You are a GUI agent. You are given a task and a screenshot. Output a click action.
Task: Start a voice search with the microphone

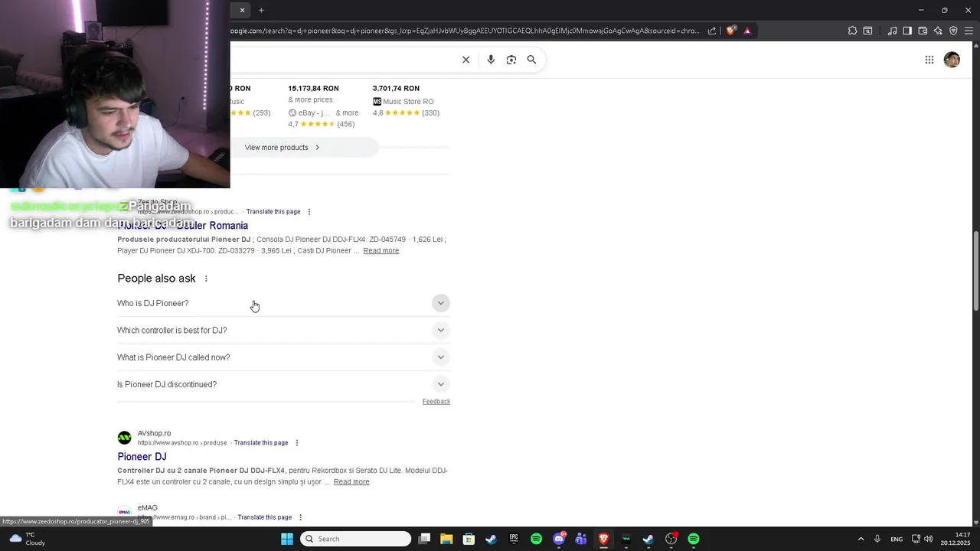tap(491, 60)
